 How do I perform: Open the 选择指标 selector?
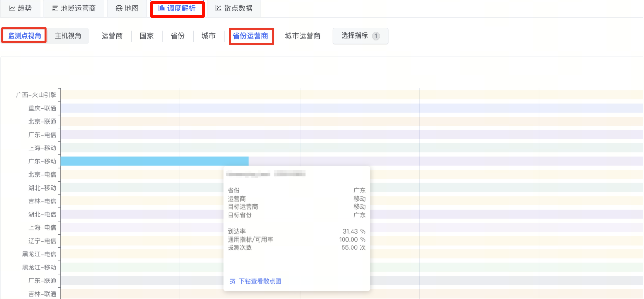coord(361,36)
